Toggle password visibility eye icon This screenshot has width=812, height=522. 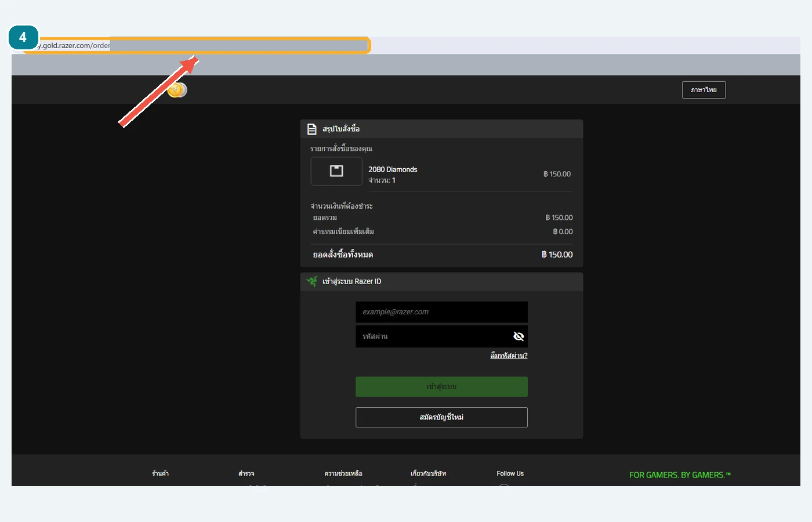519,336
